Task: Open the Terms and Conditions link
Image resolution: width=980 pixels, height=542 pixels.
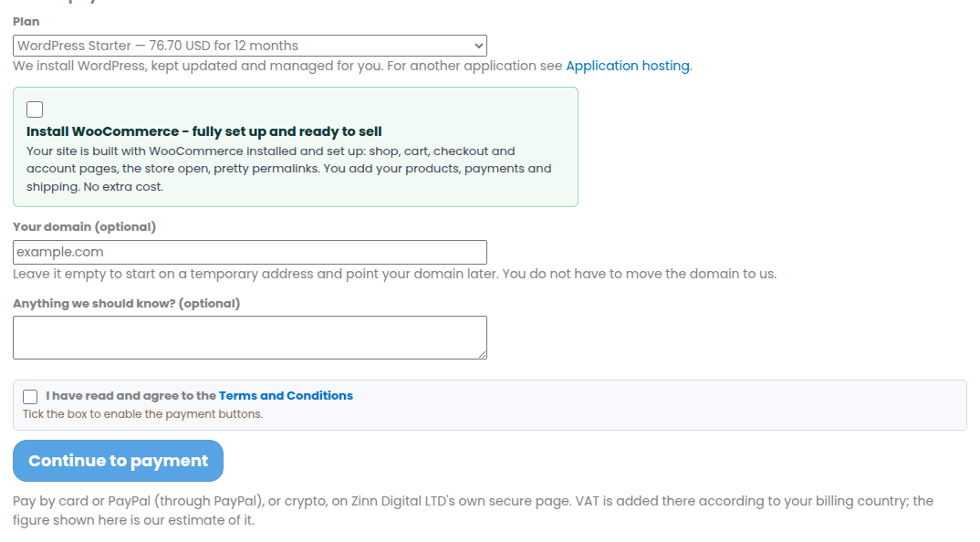Action: tap(286, 396)
